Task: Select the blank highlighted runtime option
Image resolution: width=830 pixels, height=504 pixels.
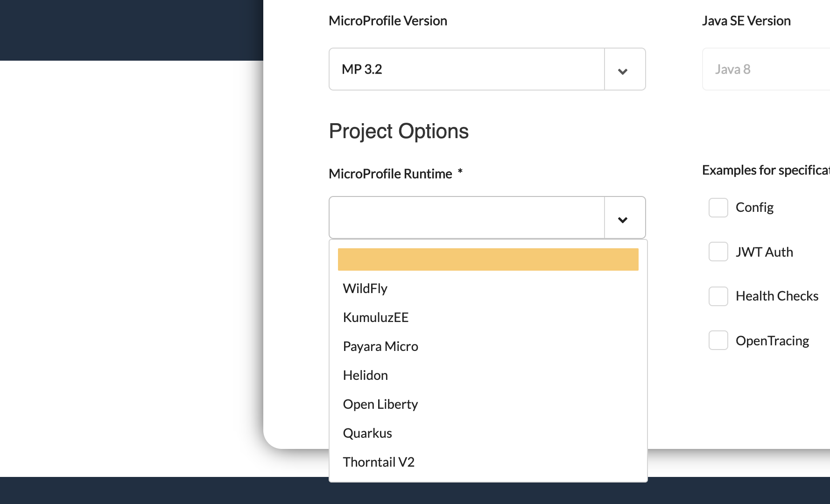Action: click(x=488, y=259)
